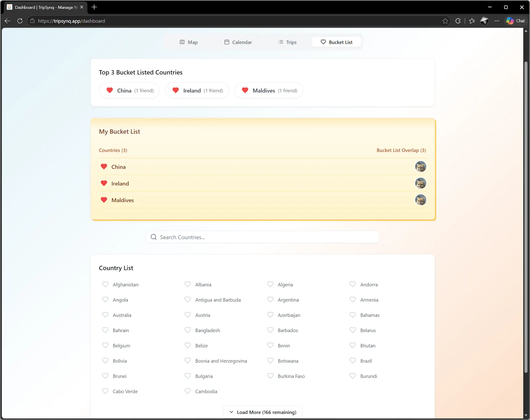Click the heart icon beside Burundi

tap(353, 376)
